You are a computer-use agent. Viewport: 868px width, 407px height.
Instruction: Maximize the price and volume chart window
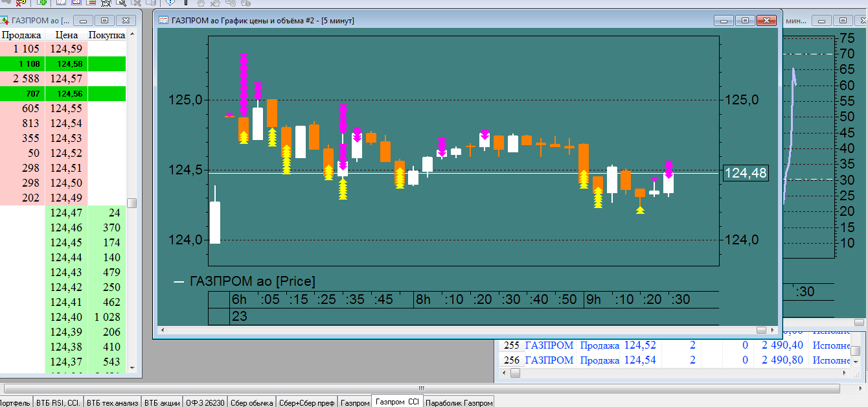(x=746, y=20)
